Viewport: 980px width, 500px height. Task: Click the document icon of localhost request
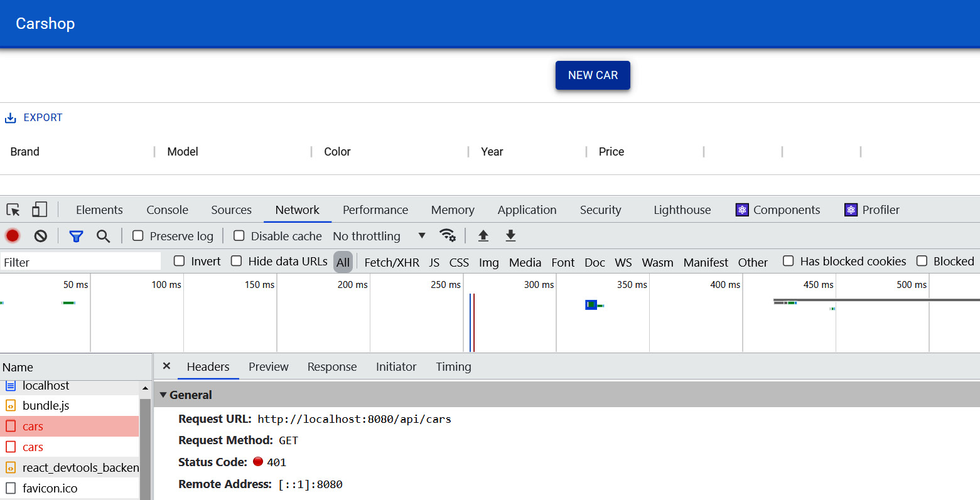[11, 386]
